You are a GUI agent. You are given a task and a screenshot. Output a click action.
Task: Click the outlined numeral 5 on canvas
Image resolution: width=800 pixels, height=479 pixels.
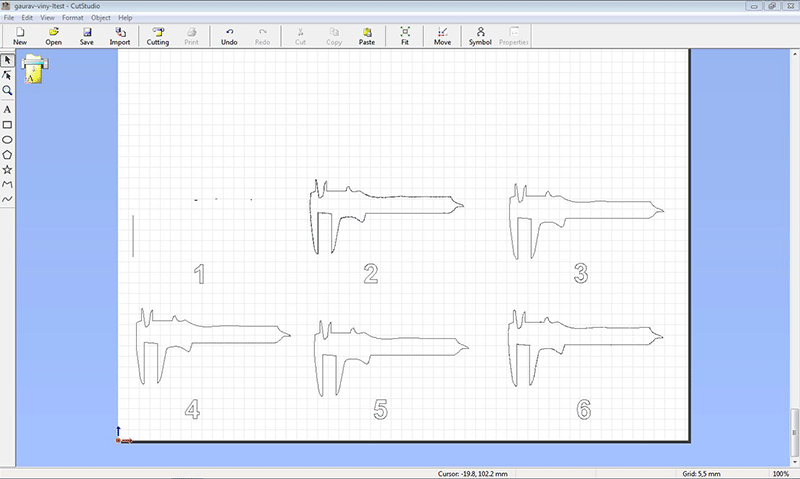pyautogui.click(x=381, y=409)
